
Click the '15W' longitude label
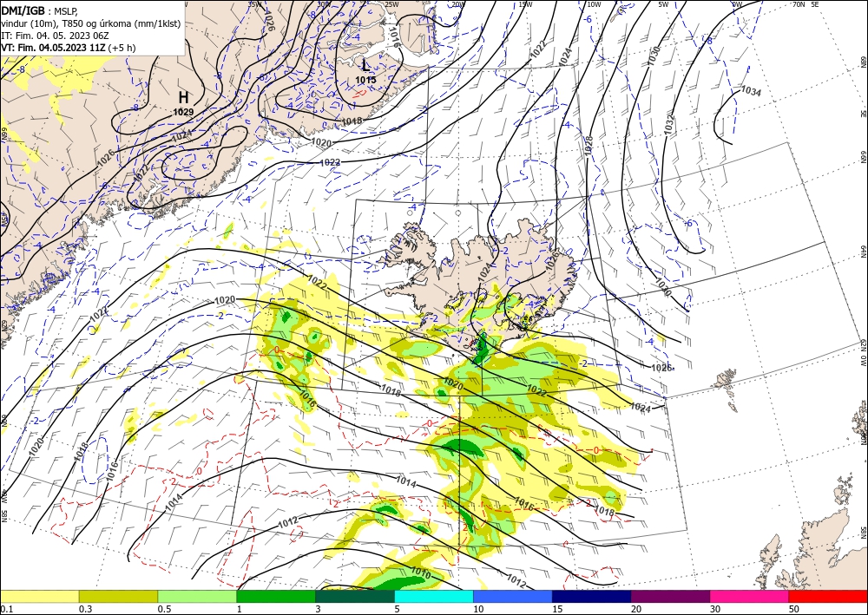525,4
